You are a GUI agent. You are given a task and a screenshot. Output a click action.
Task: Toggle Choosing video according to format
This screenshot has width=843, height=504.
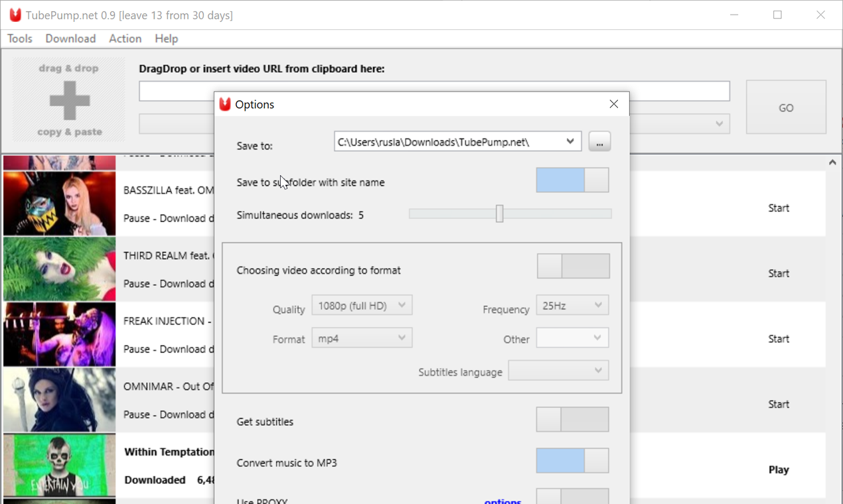click(574, 266)
